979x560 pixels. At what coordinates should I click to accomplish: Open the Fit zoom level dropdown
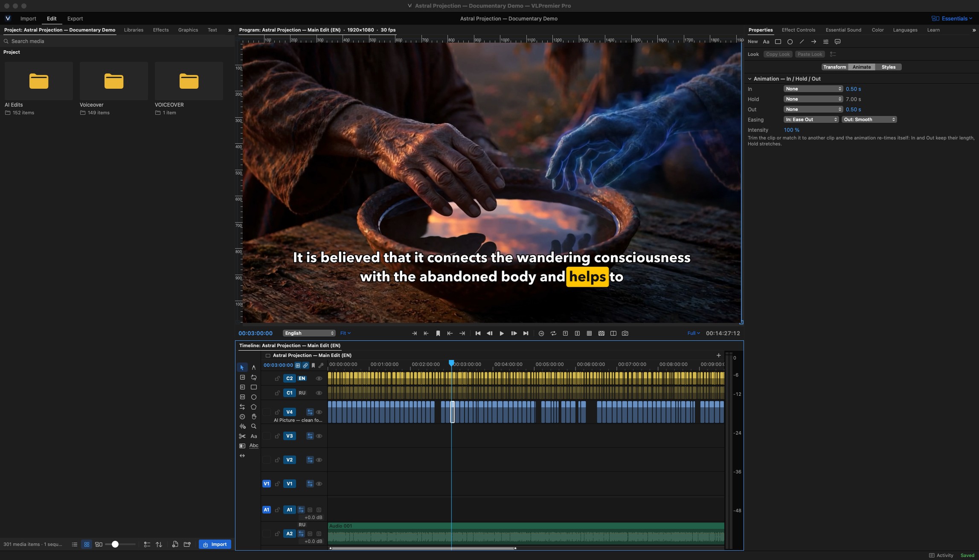(345, 334)
